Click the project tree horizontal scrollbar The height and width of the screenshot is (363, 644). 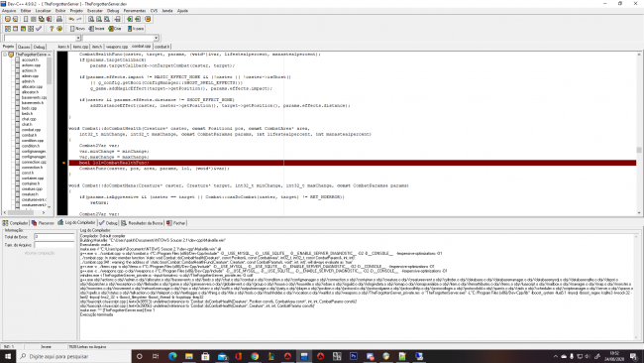click(24, 212)
